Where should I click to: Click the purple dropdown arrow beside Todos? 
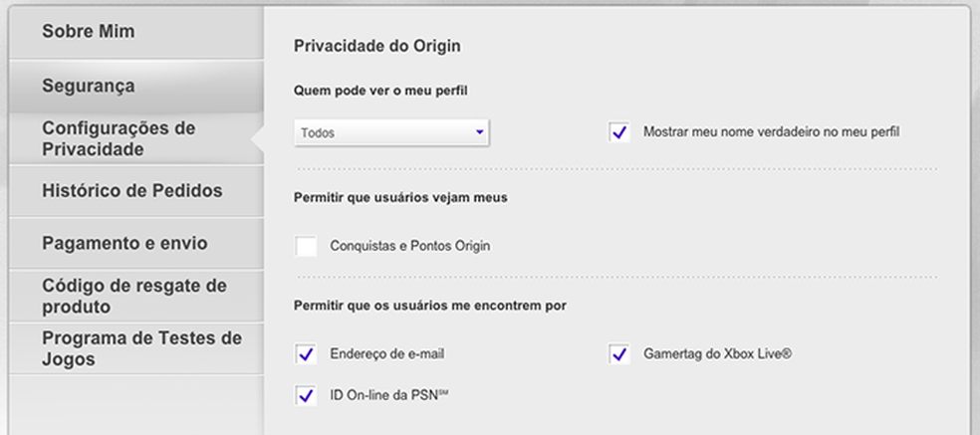479,131
